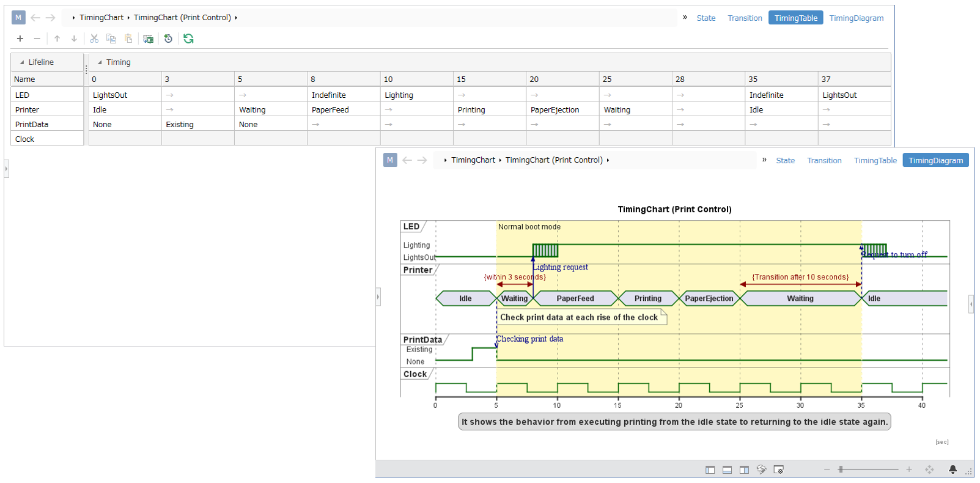Select the Clock lifeline row name

[47, 139]
